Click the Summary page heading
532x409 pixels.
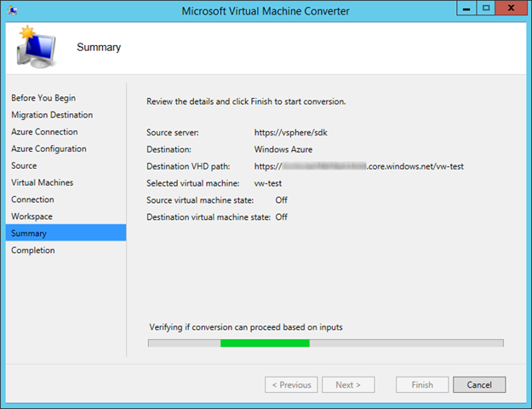point(99,47)
